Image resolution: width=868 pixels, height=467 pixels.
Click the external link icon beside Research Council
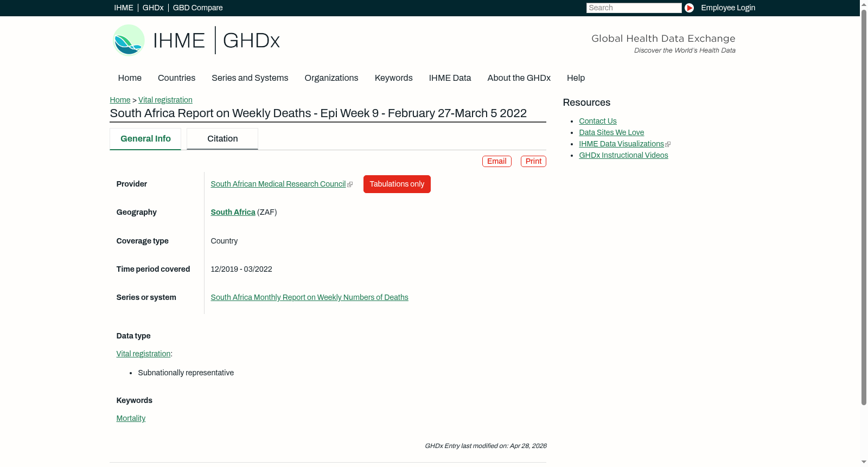350,184
